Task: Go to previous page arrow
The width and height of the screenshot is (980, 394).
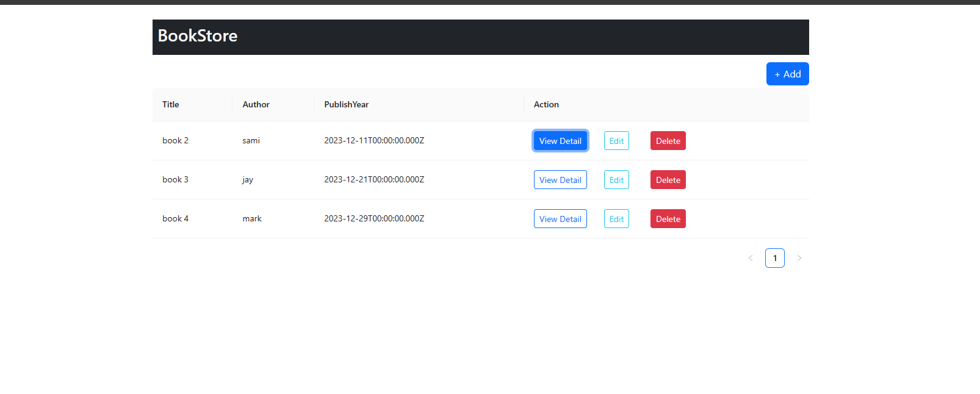Action: pos(751,258)
